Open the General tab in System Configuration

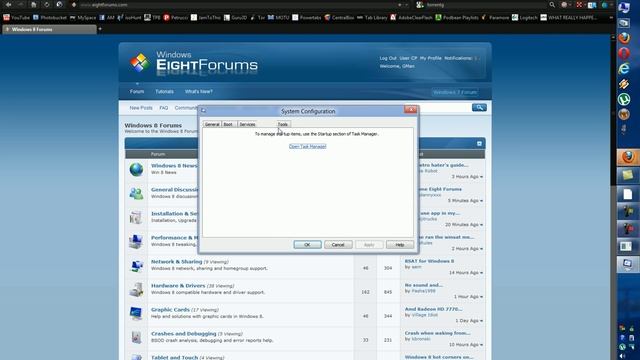tap(212, 124)
